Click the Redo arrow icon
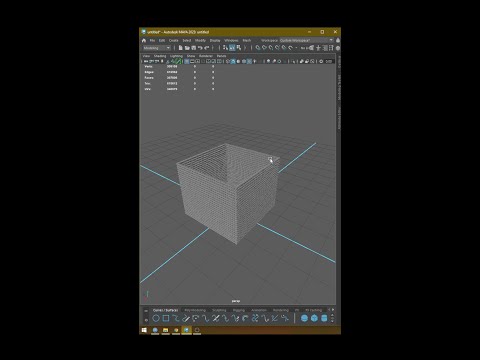Viewport: 480px width, 360px height. click(x=207, y=48)
